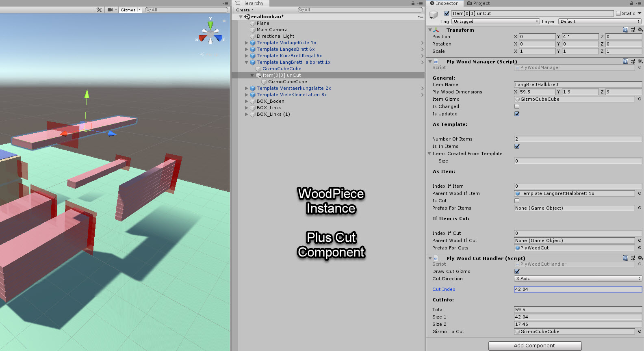Toggle scene effects tools icon in toolbar
This screenshot has width=644, height=351.
[99, 10]
